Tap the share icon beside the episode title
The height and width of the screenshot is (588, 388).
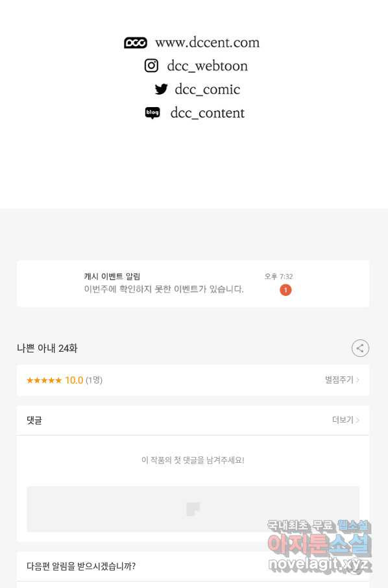click(360, 348)
